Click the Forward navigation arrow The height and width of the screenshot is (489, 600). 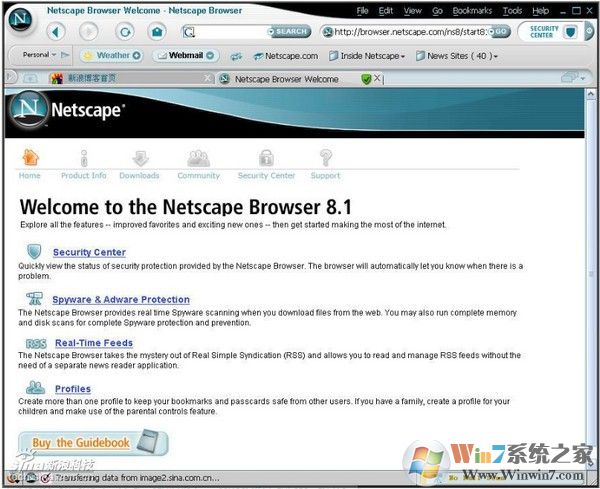[89, 32]
